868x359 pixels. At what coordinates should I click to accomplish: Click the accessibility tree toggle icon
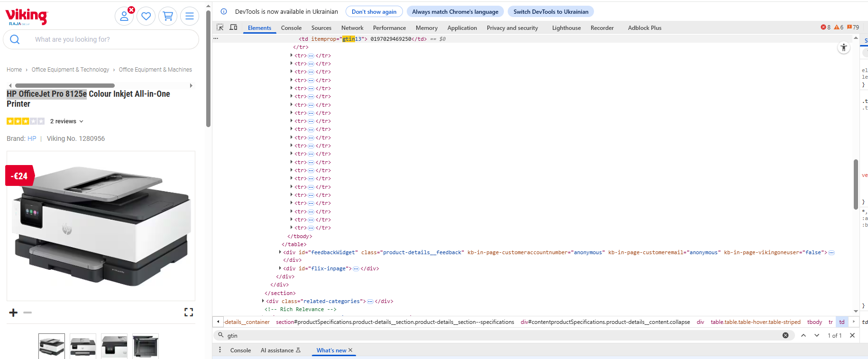844,47
